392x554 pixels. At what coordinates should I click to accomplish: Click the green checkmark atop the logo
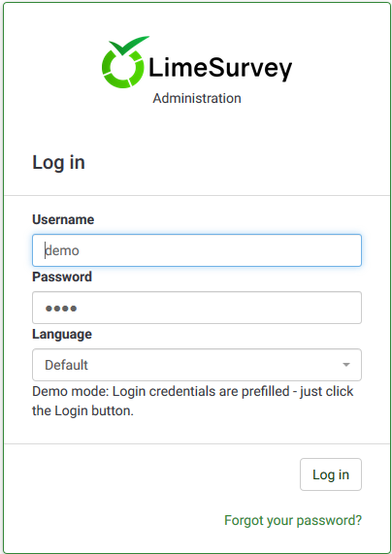point(129,46)
